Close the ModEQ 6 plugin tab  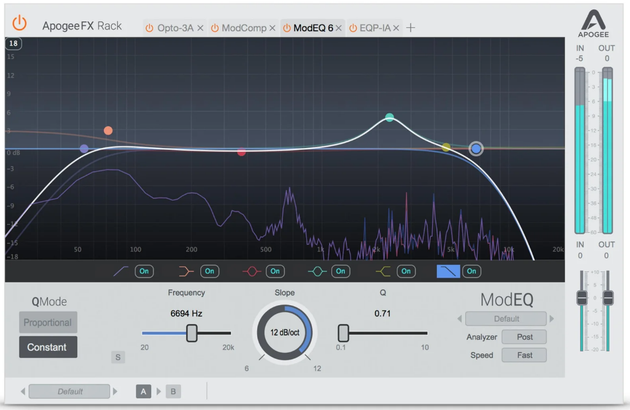(339, 28)
